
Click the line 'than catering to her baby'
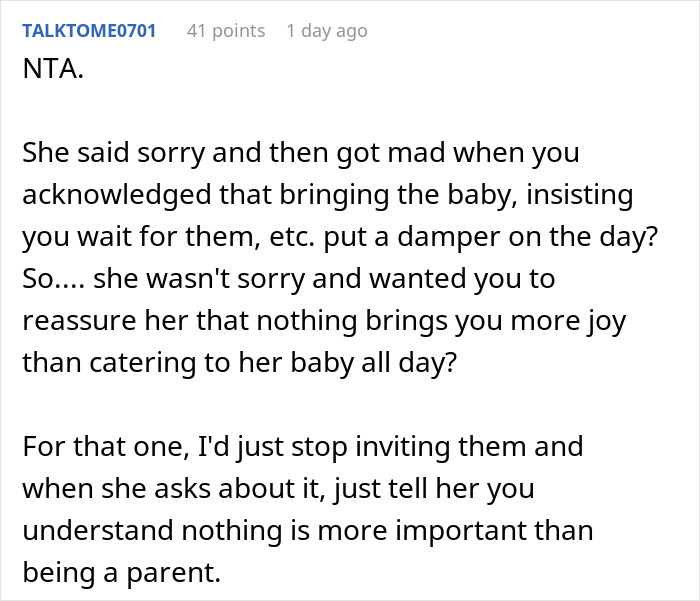click(240, 363)
